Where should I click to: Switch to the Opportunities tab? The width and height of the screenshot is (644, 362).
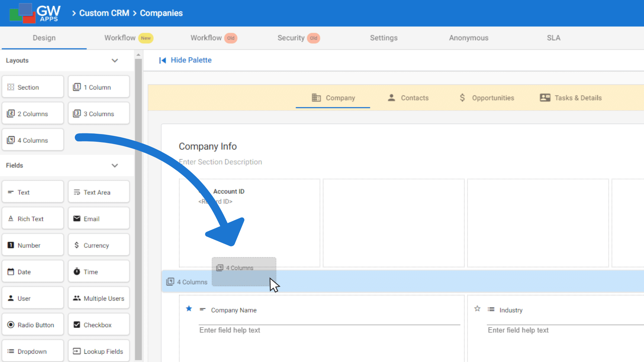[485, 98]
